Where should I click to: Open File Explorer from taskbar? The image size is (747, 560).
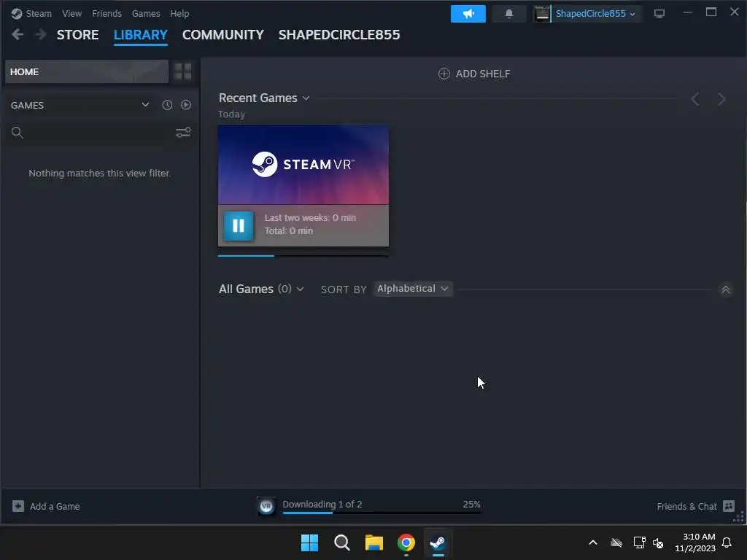tap(374, 542)
